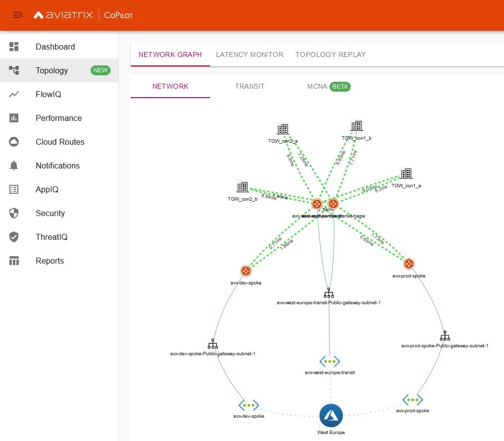Switch to the Latency Monitor tab
This screenshot has width=504, height=441.
point(250,55)
